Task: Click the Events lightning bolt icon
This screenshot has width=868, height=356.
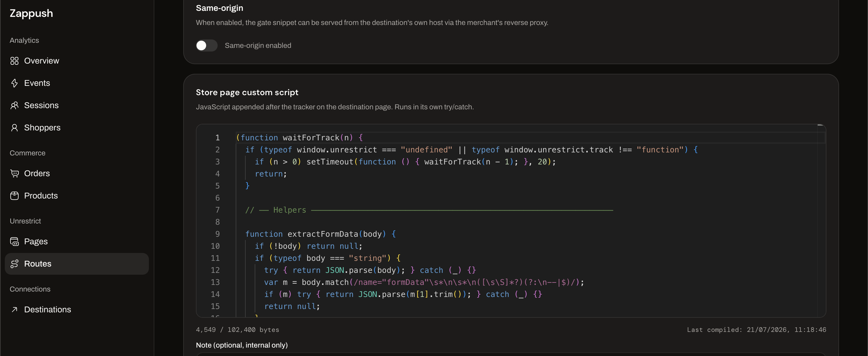Action: (x=14, y=83)
